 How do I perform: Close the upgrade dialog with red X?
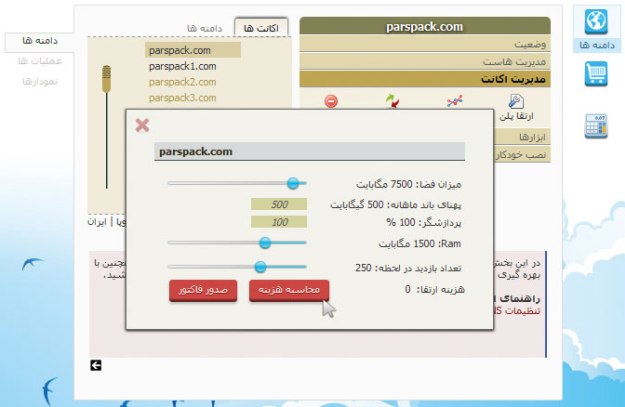pos(142,125)
